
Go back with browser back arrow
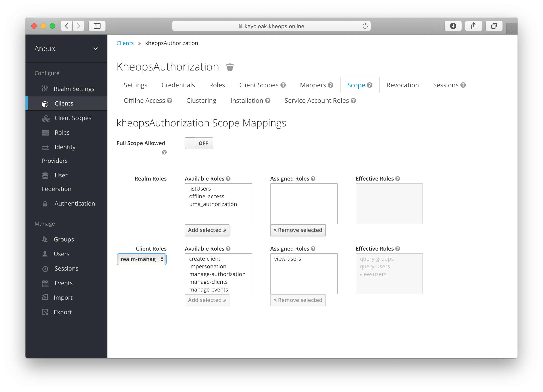67,26
